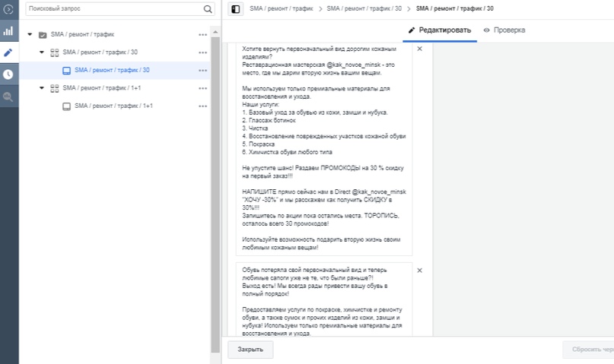Screen dimensions: 614x364
Task: Click campaign folder icon SMA / ремонт / трафик
Action: [43, 35]
